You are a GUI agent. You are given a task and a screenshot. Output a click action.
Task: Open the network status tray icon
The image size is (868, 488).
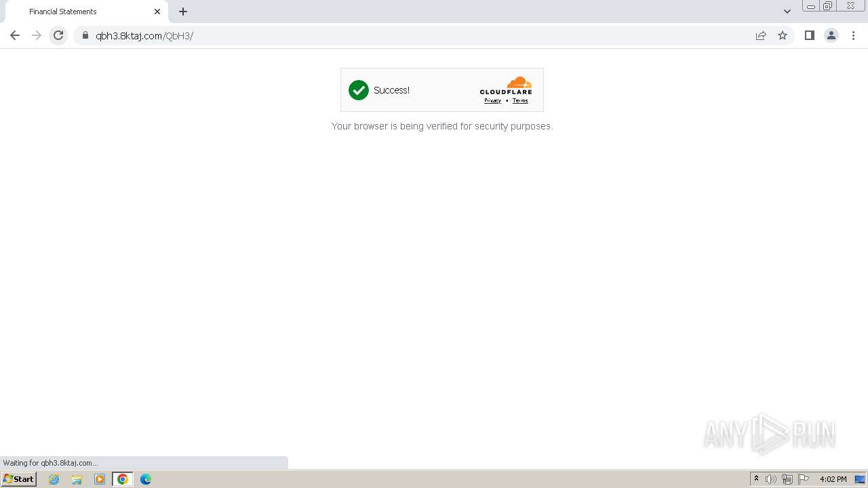(x=787, y=479)
